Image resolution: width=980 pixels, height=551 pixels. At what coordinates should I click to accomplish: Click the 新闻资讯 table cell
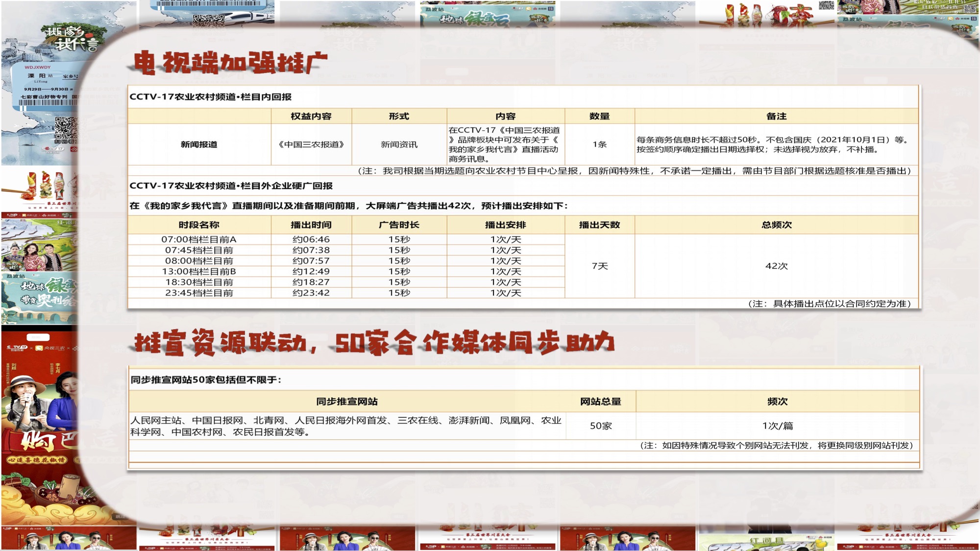399,144
